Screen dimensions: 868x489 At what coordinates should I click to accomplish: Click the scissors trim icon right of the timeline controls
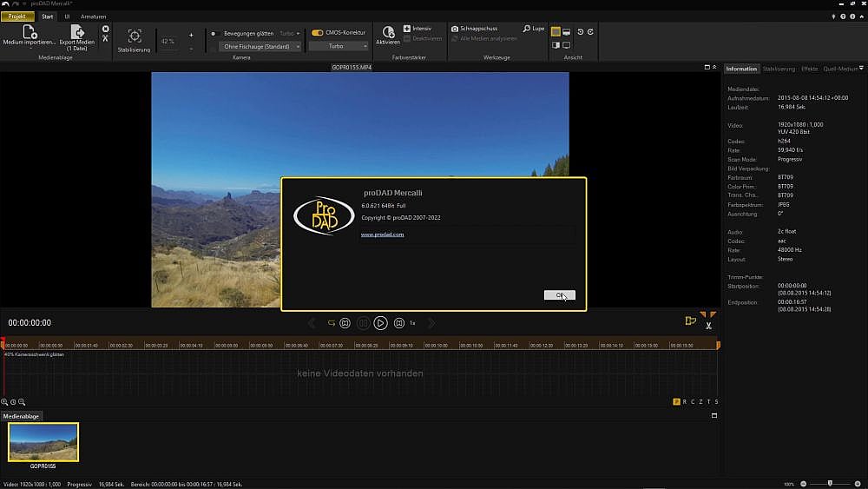[708, 326]
